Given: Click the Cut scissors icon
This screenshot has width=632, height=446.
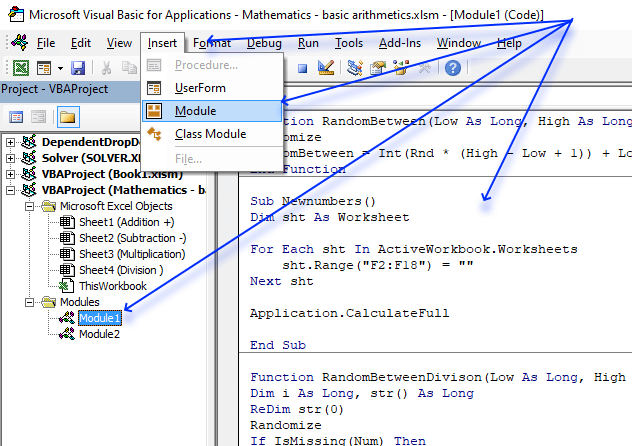Looking at the screenshot, I should 107,67.
